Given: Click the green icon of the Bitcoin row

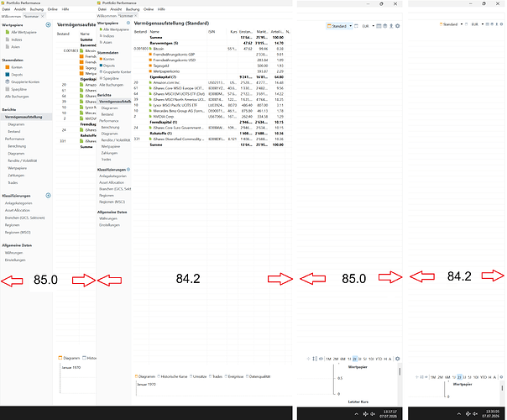Looking at the screenshot, I should (151, 49).
